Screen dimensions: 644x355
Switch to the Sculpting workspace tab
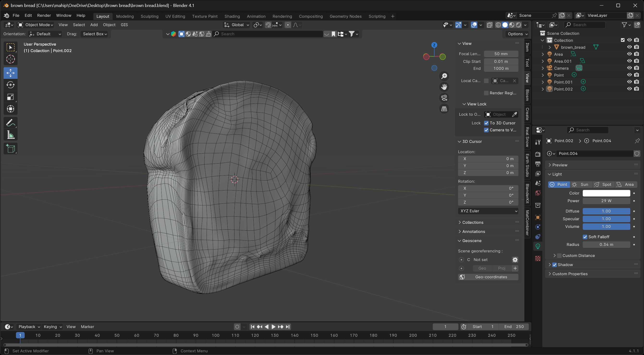point(149,16)
